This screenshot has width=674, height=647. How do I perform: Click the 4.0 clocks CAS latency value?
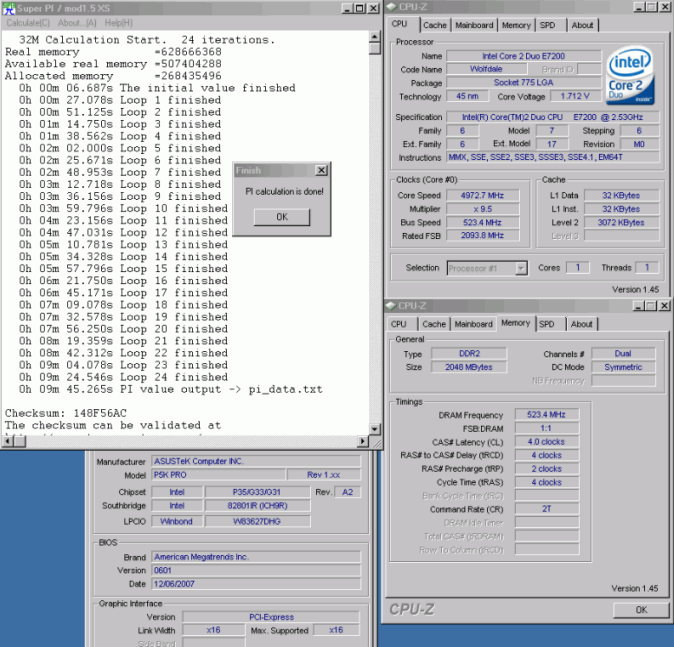pos(546,442)
